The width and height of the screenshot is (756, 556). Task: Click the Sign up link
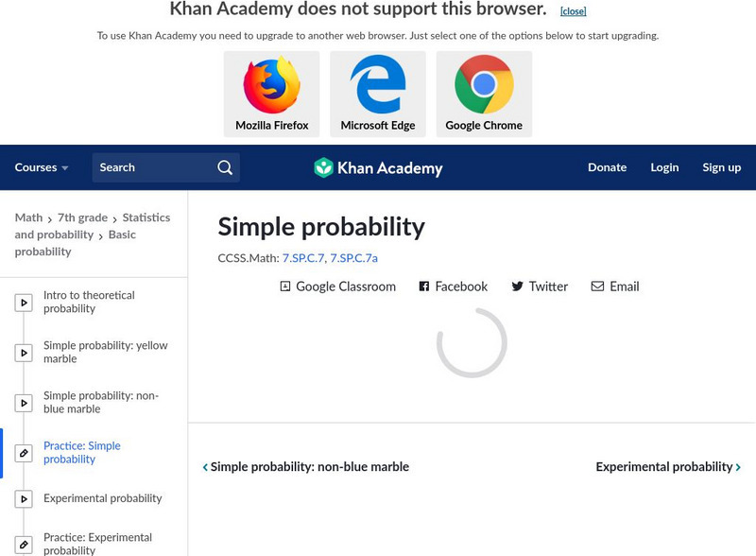(x=721, y=167)
